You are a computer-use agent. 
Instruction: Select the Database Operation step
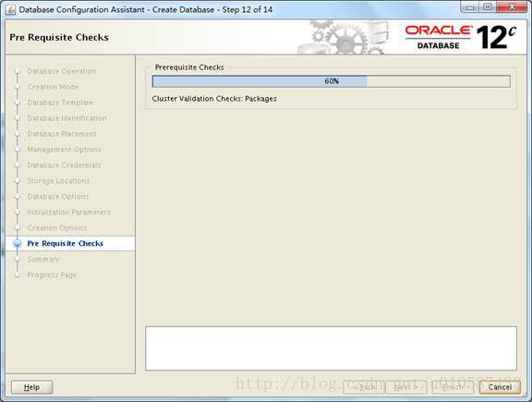62,71
